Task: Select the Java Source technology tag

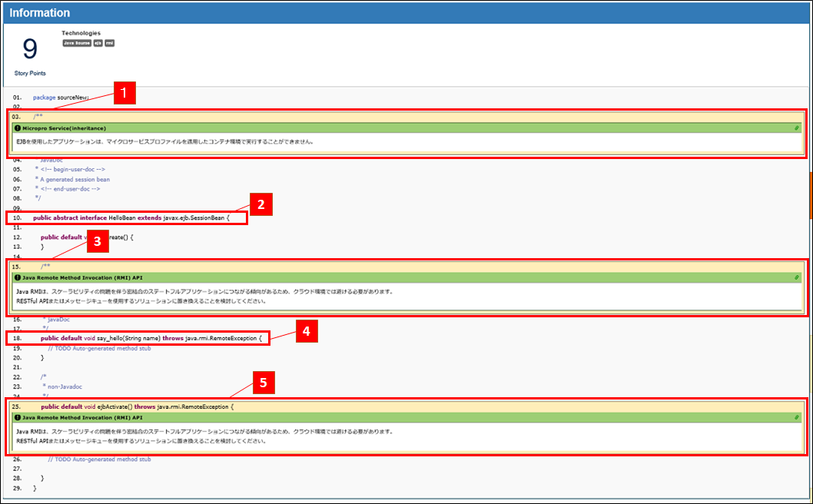Action: [77, 43]
